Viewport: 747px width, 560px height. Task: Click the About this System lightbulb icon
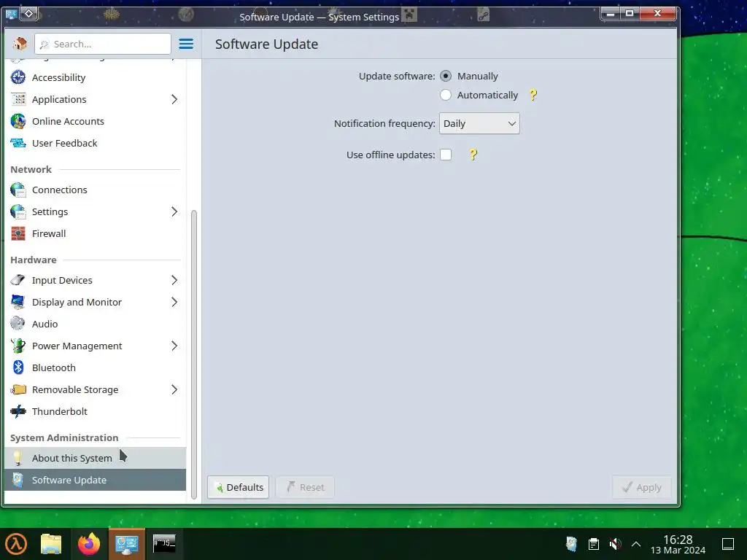(x=18, y=458)
